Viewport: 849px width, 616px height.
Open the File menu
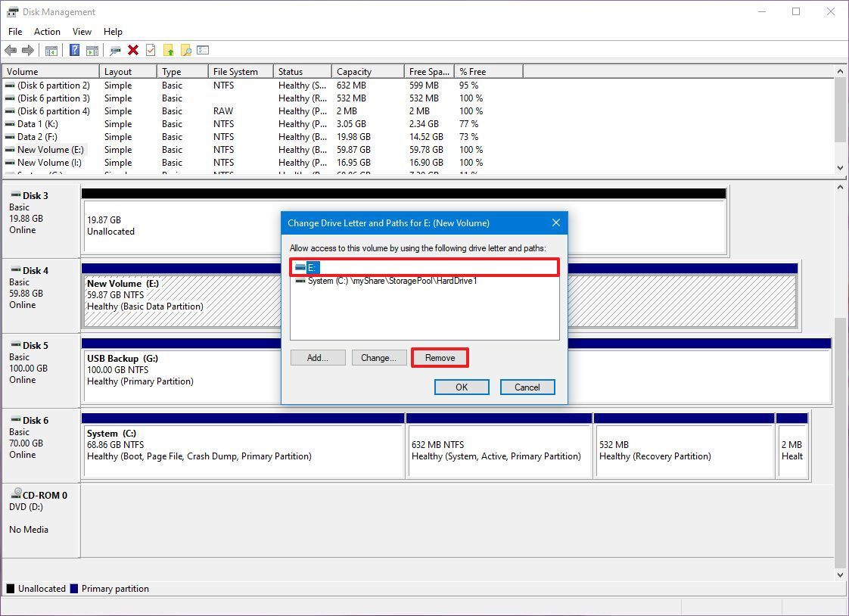point(14,32)
